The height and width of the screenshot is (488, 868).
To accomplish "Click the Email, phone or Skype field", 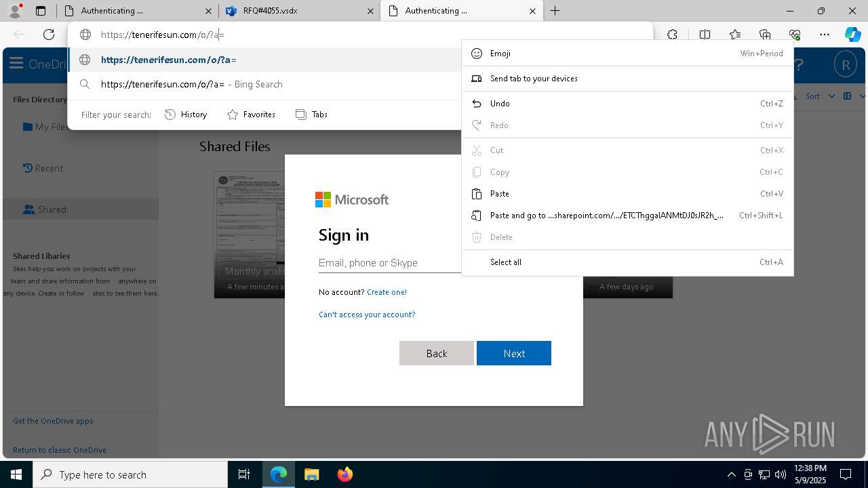I will tap(390, 263).
